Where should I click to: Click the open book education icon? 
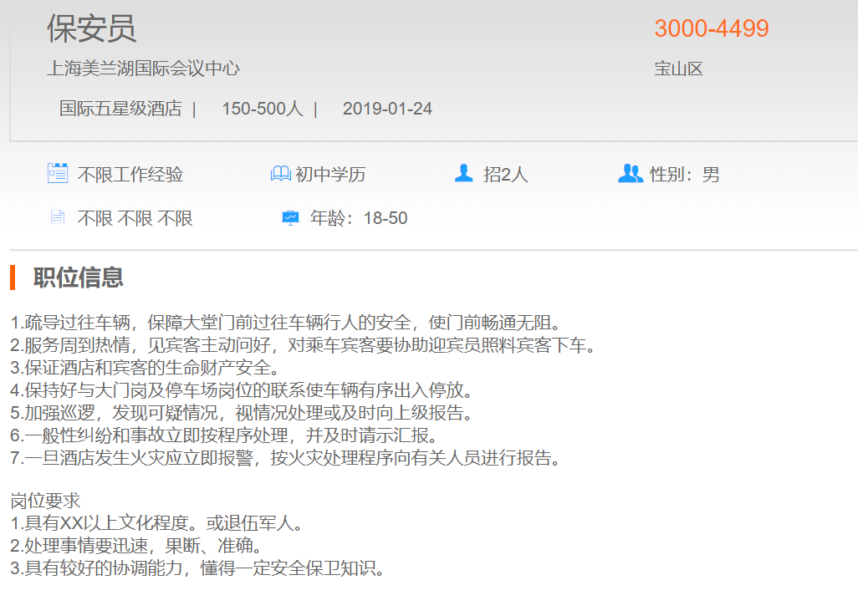pos(280,174)
